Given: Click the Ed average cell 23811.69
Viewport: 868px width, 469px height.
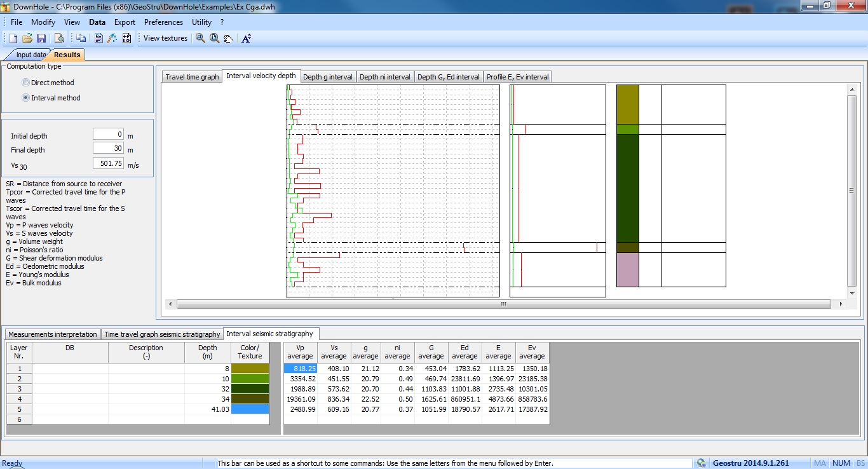Looking at the screenshot, I should point(465,379).
